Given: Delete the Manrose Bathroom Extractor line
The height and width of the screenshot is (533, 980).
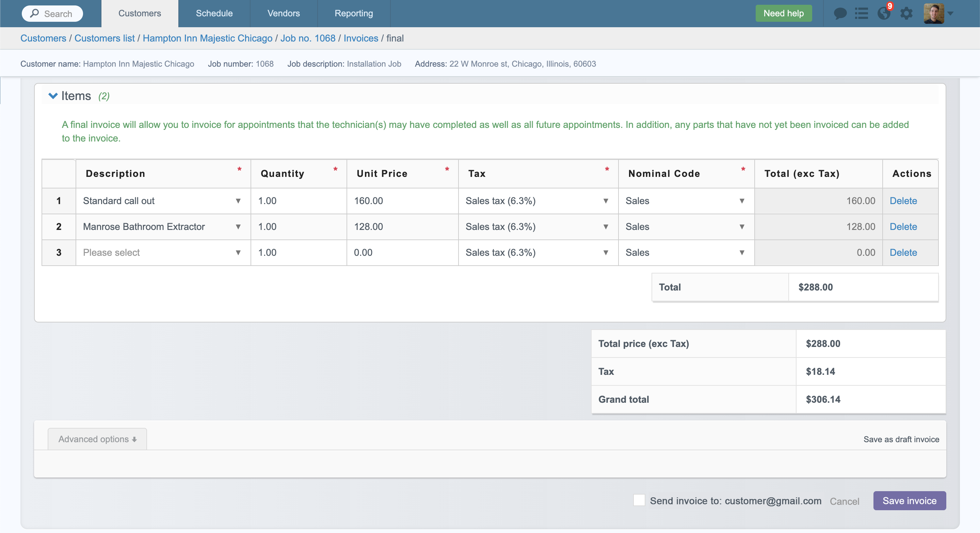Looking at the screenshot, I should click(x=903, y=227).
